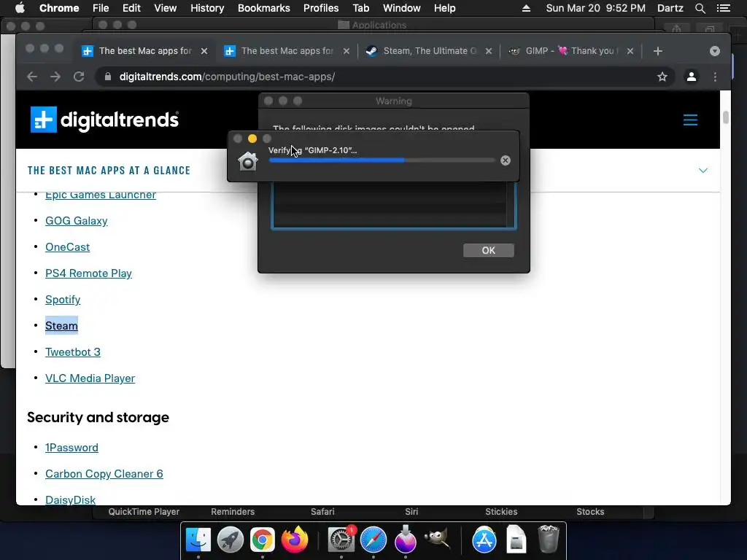The image size is (747, 560).
Task: Bookmark this page with star icon
Action: coord(662,77)
